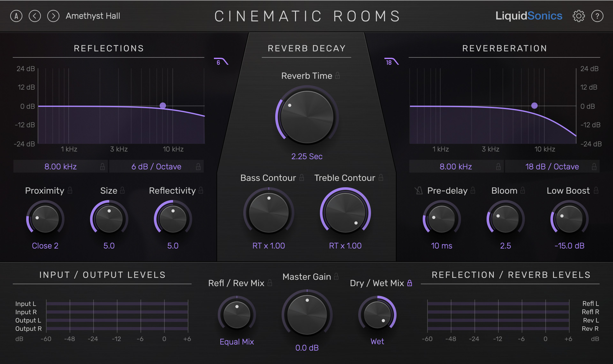Click the Reflectivity 5.0 value

pyautogui.click(x=173, y=246)
